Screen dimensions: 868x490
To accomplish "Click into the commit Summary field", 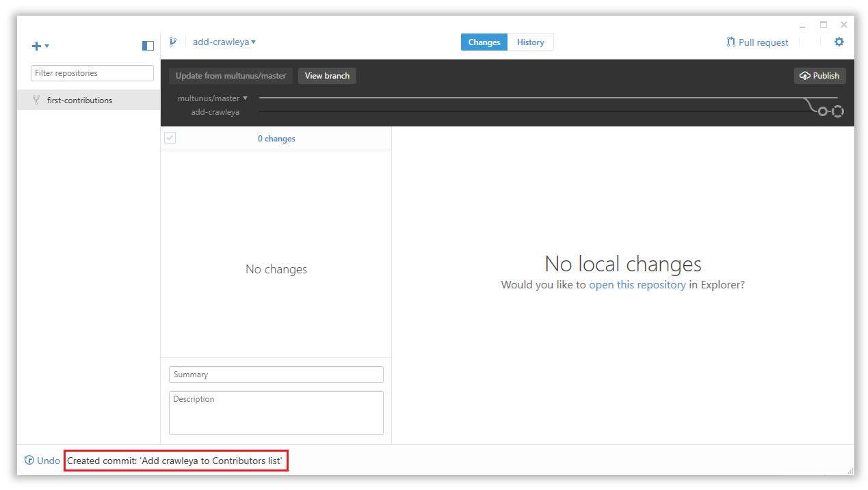I will [276, 375].
